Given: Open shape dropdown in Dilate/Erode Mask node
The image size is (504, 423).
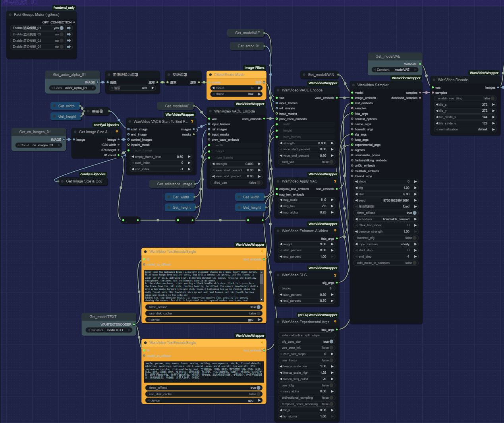Looking at the screenshot, I should (236, 94).
